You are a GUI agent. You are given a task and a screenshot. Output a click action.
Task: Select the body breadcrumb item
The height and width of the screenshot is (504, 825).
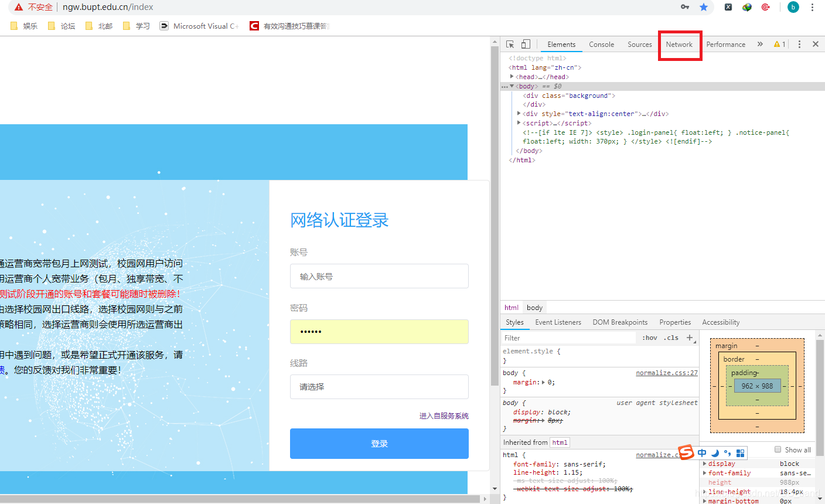pos(534,308)
